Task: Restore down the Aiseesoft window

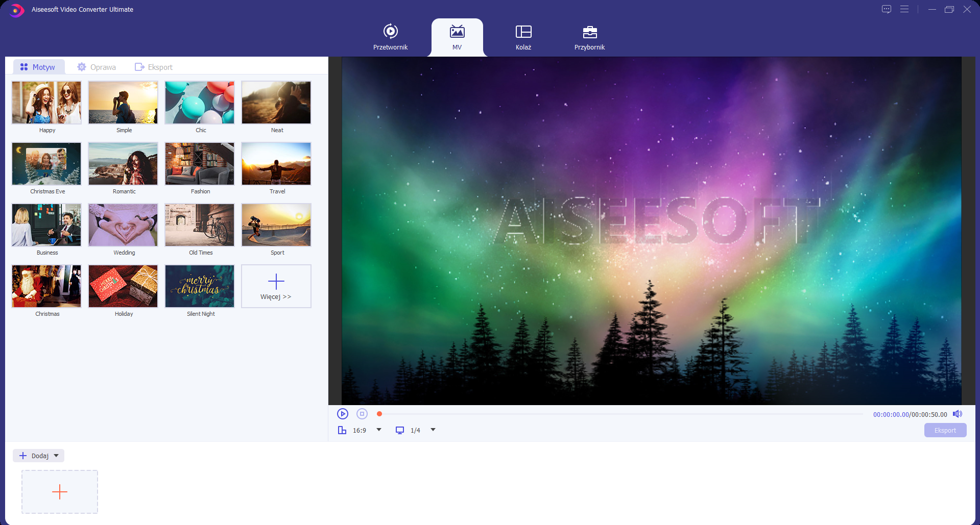Action: click(x=949, y=9)
